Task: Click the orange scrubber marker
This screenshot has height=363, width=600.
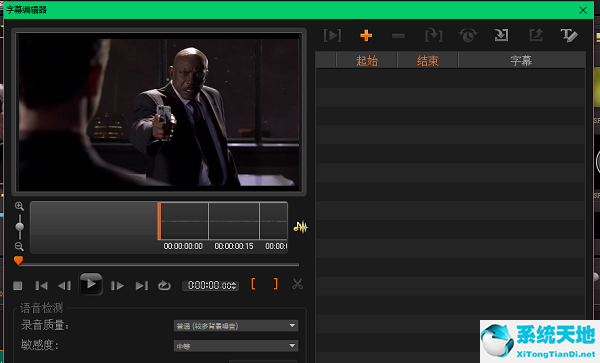Action: tap(18, 261)
